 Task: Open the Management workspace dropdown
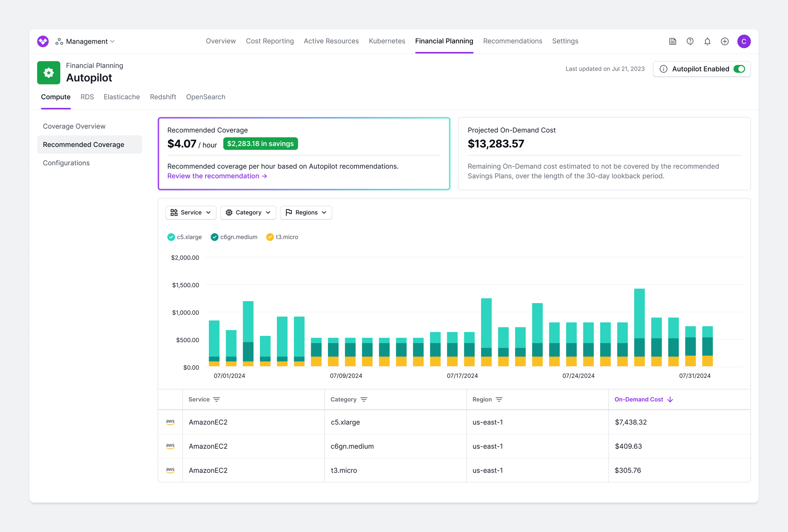[86, 41]
